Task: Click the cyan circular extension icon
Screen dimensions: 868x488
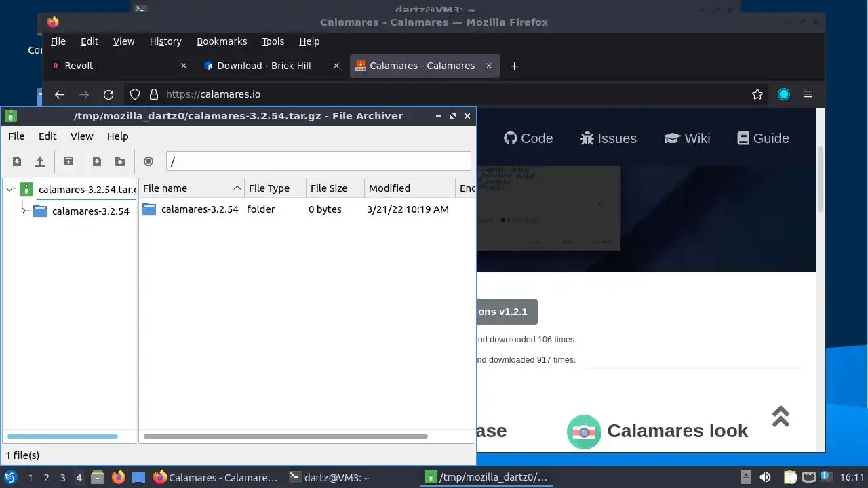Action: [784, 94]
